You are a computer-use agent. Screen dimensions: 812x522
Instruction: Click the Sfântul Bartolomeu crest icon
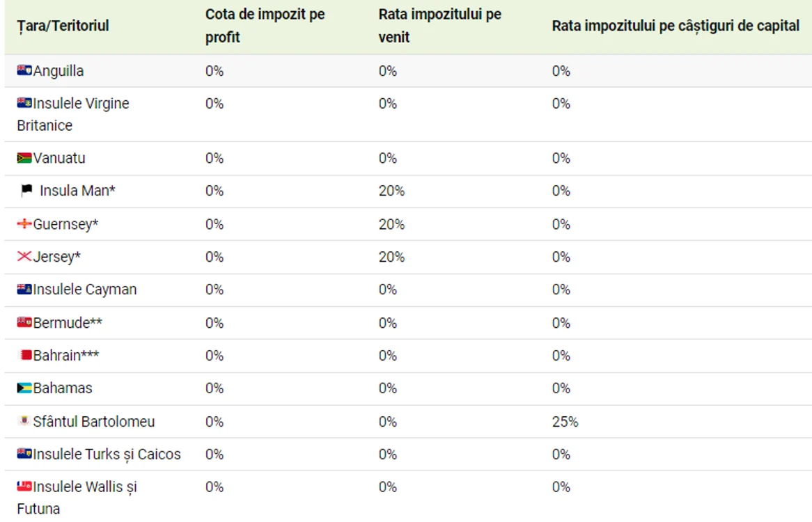[23, 420]
